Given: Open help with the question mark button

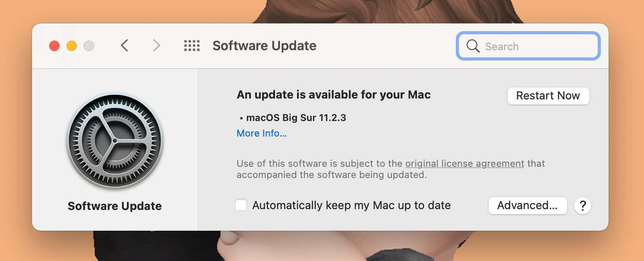Looking at the screenshot, I should (x=582, y=206).
